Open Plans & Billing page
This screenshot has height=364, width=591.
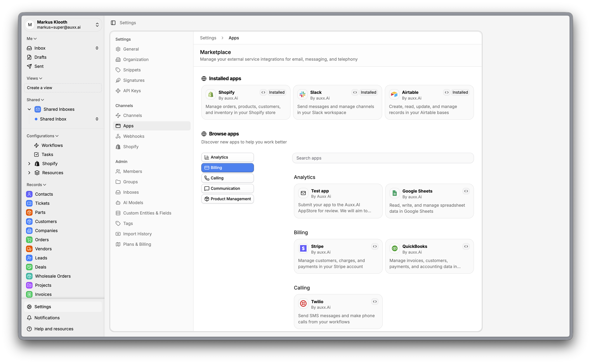click(152, 244)
